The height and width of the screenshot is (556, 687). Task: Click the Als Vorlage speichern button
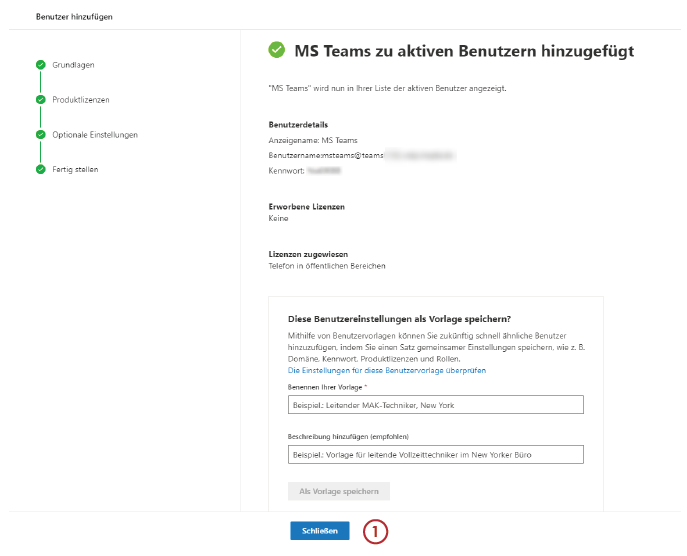click(339, 491)
